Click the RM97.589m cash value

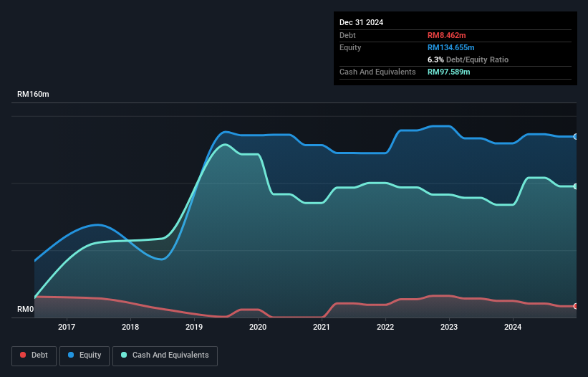[448, 72]
